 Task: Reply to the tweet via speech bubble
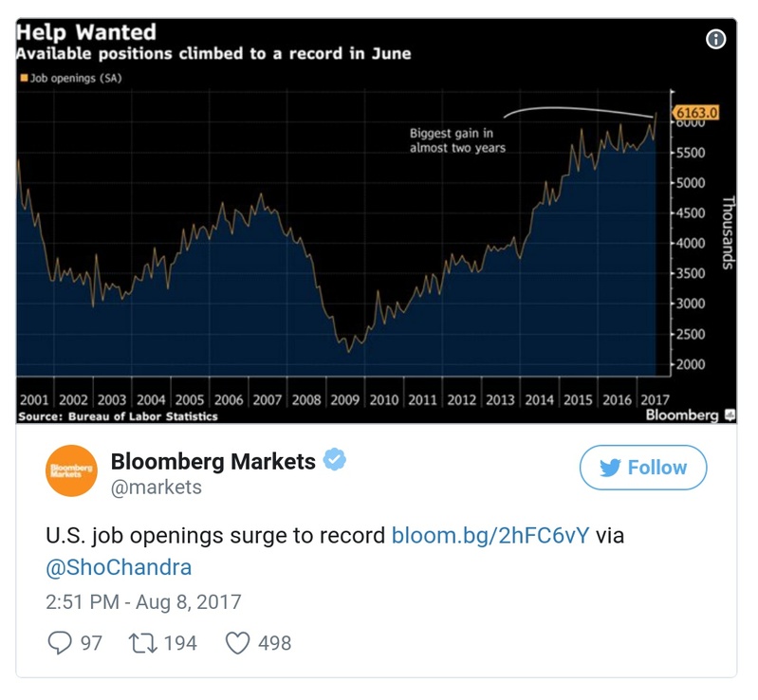pyautogui.click(x=59, y=643)
